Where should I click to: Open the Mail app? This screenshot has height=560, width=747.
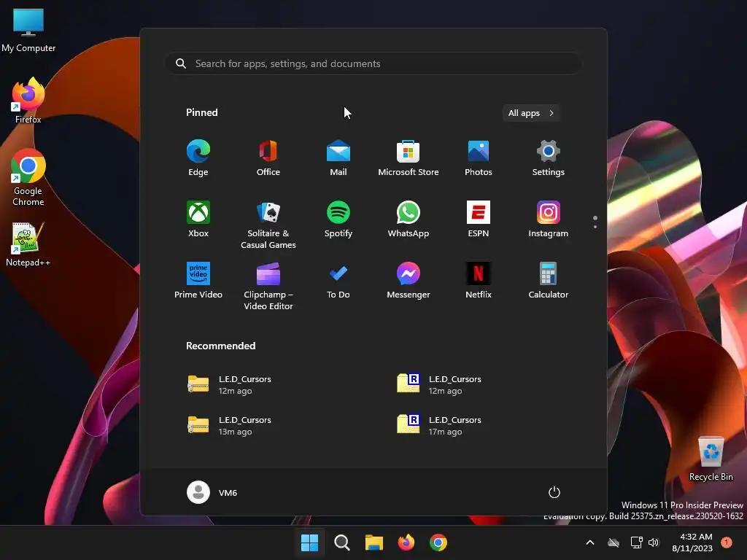pos(338,158)
